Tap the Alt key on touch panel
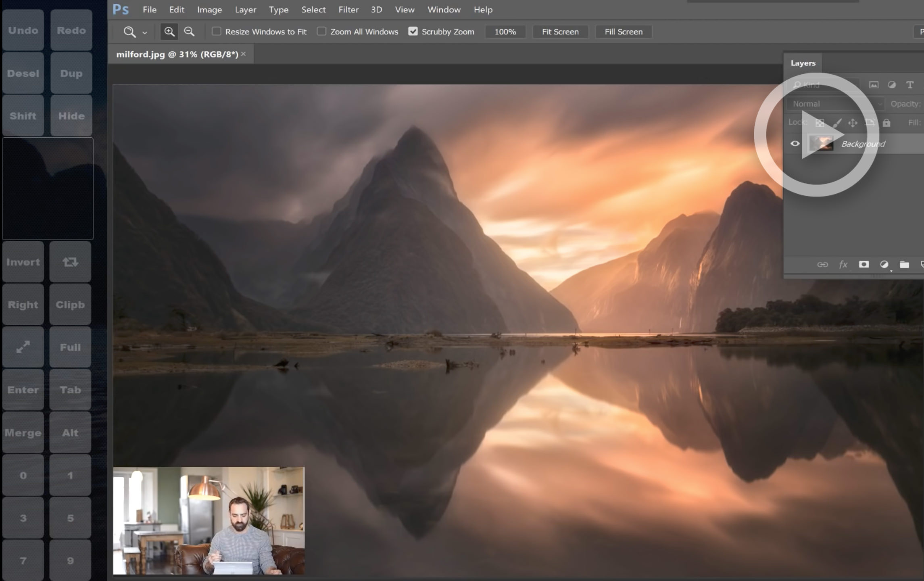Image resolution: width=924 pixels, height=581 pixels. pyautogui.click(x=70, y=433)
